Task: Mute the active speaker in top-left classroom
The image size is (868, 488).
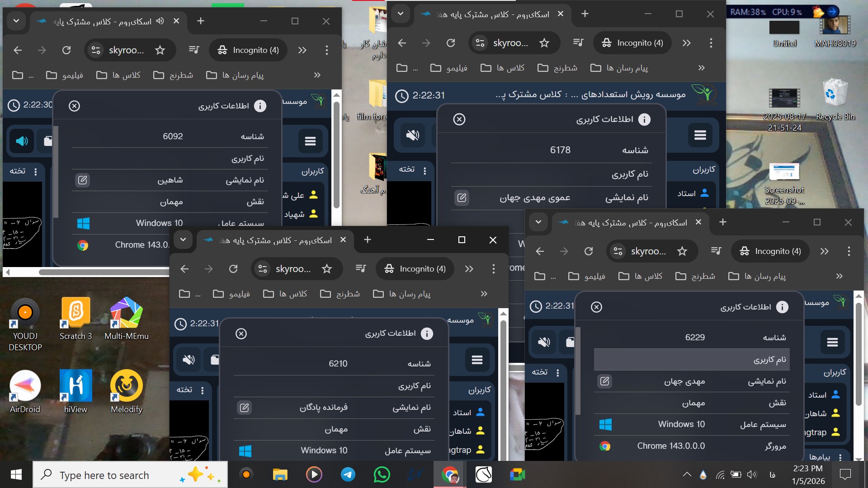Action: pos(21,141)
